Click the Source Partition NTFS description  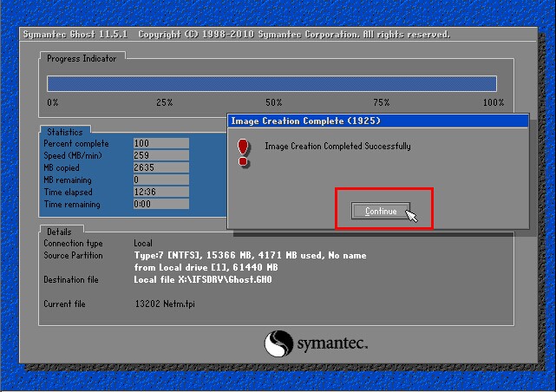(250, 256)
